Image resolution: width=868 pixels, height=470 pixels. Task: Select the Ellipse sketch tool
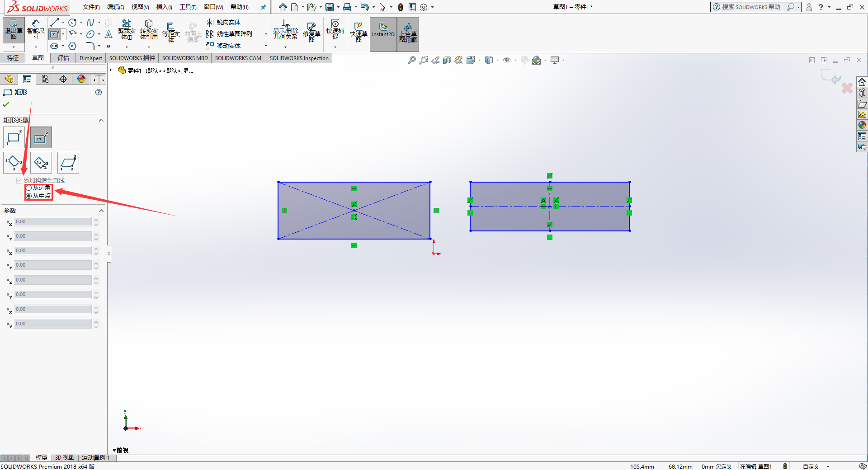[x=90, y=34]
